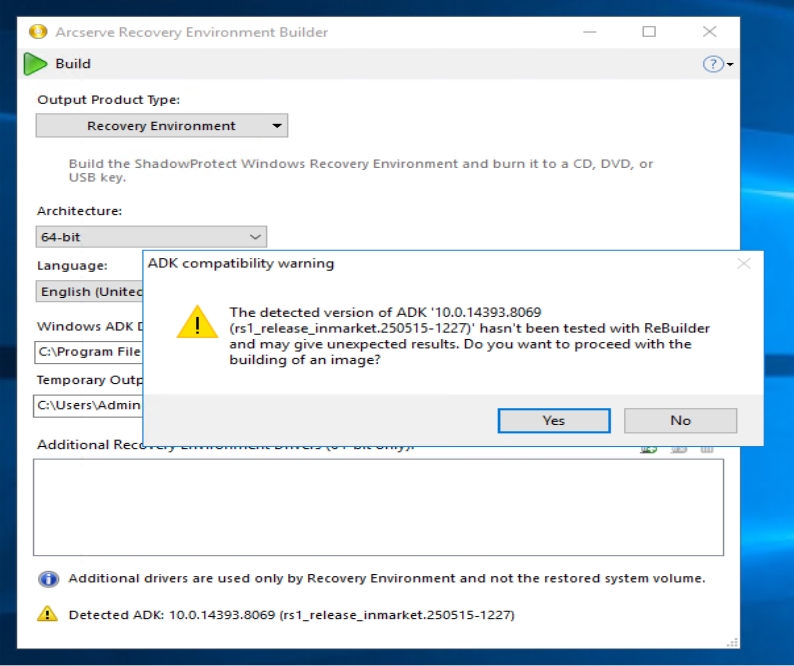Click the ShadowProtect build description text
This screenshot has width=794, height=666.
[361, 170]
